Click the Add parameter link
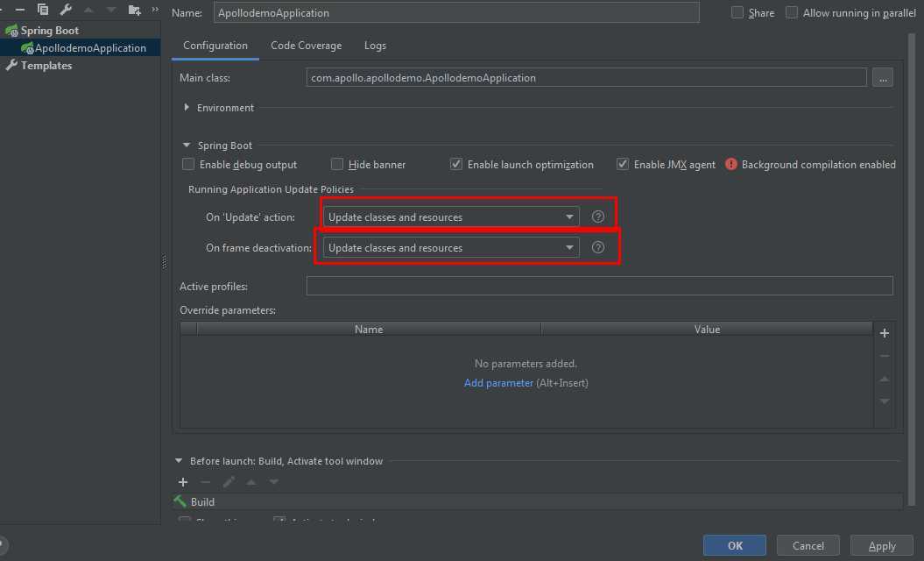The height and width of the screenshot is (561, 924). [498, 383]
